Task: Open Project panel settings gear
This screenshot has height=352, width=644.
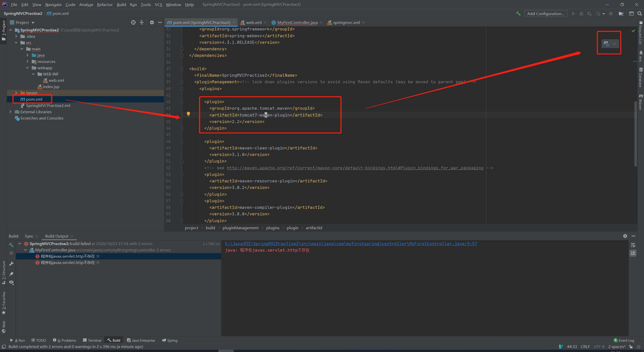Action: coord(152,22)
